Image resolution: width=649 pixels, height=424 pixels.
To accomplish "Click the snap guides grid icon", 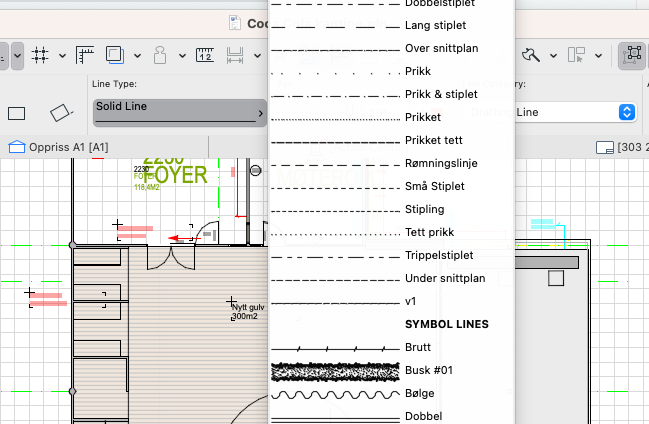I will coord(41,54).
